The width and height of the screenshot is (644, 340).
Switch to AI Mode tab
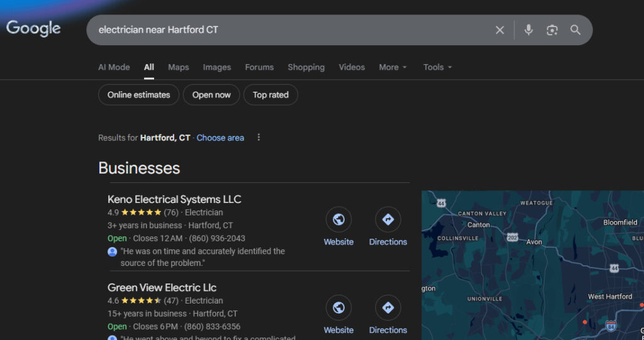coord(114,67)
